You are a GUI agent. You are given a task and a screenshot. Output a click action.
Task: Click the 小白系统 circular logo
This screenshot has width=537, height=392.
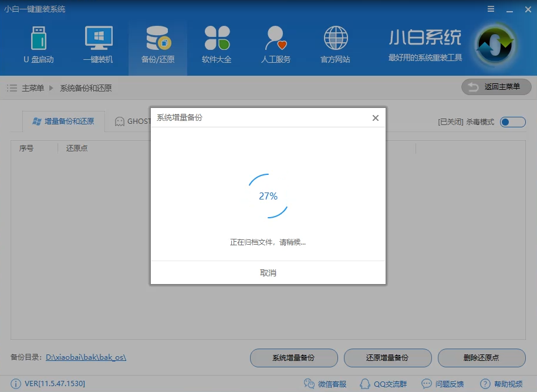[x=495, y=44]
